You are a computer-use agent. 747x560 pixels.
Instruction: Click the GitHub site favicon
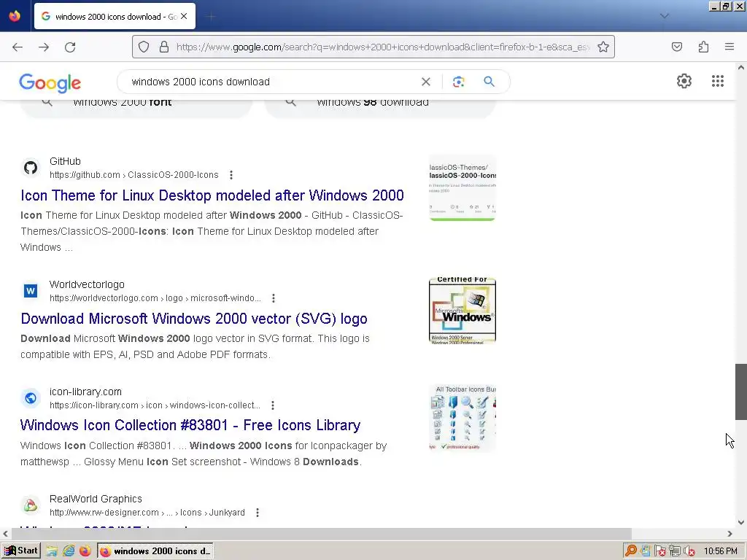tap(31, 168)
